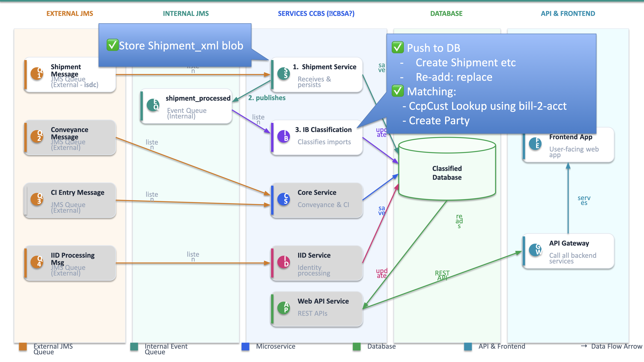
Task: Click the SS Shipment Service circle icon
Action: pos(284,73)
